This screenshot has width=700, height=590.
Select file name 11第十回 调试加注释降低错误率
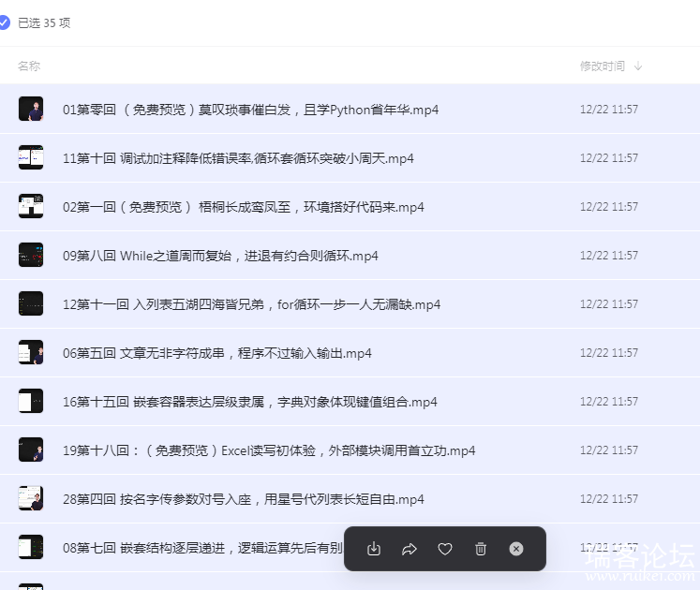pos(238,158)
